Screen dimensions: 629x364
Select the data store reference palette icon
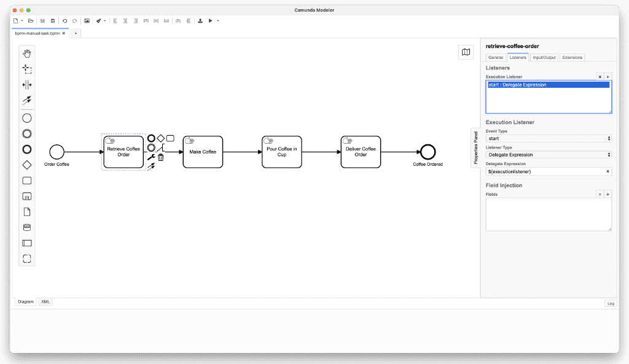(x=27, y=227)
